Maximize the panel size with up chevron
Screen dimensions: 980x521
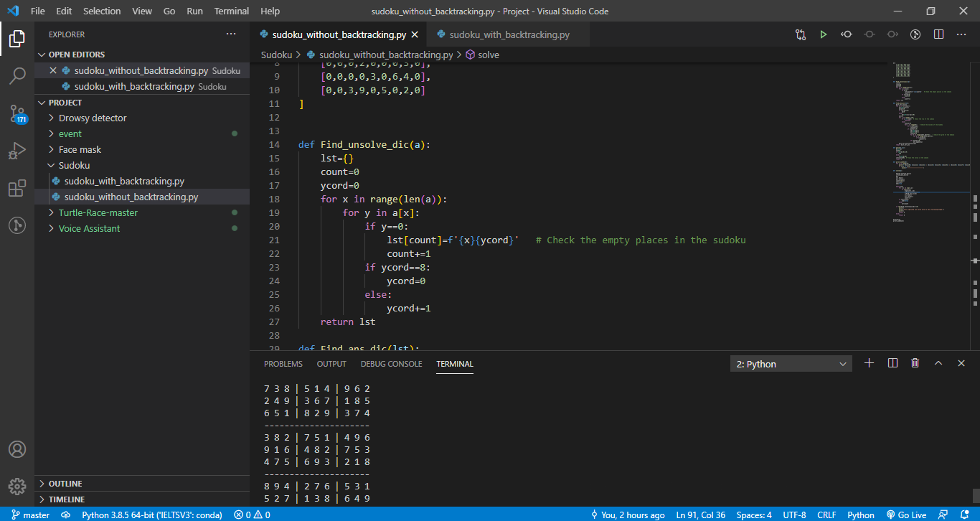click(x=938, y=363)
